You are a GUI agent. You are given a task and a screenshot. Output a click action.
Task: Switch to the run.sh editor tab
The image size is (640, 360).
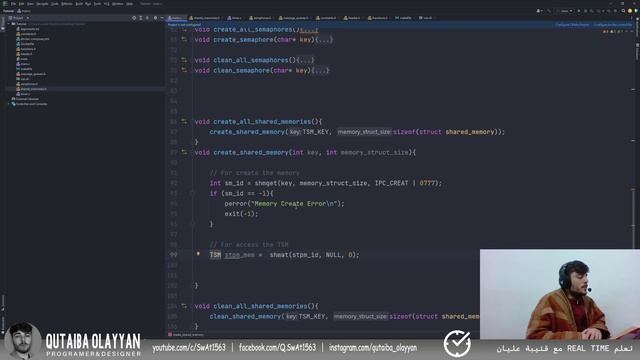coord(425,18)
